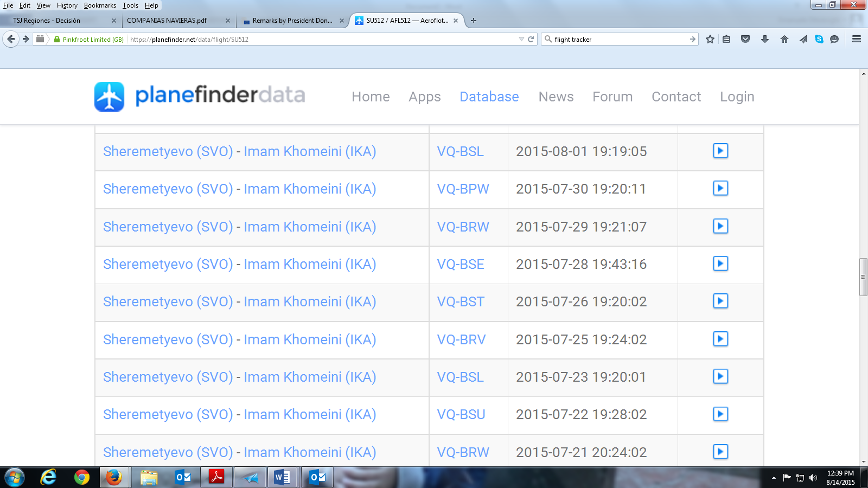Open aircraft VQ-BSU link
The image size is (868, 488).
(461, 414)
